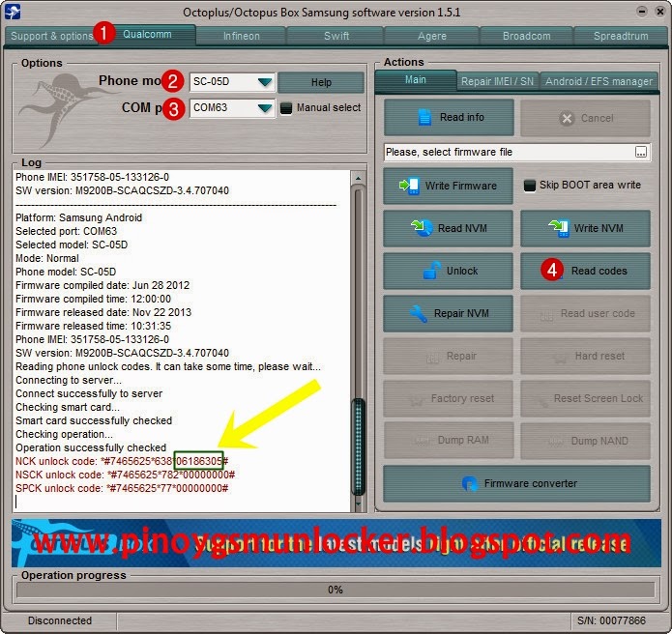The image size is (672, 634).
Task: Click the log scroll down arrow
Action: 358,504
